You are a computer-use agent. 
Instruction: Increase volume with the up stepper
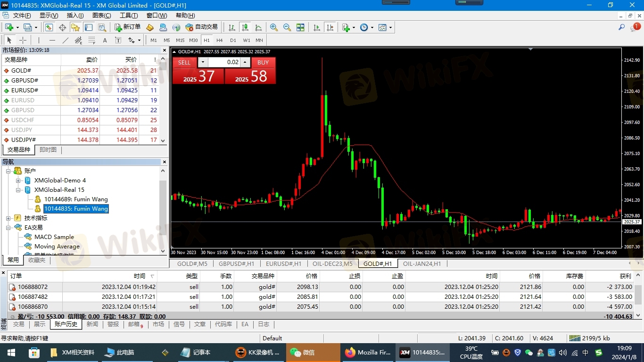245,62
